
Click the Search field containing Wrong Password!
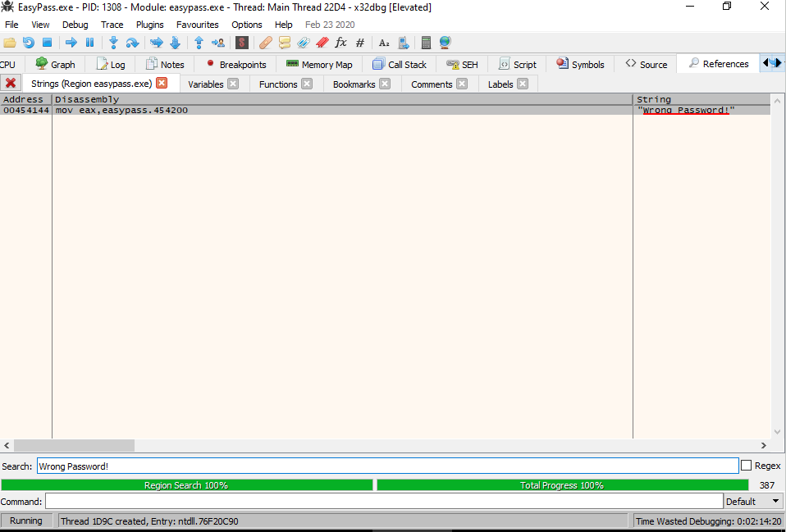[x=387, y=466]
